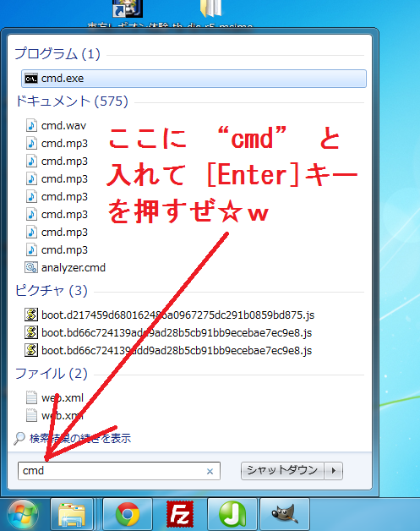420x531 pixels.
Task: Open FileZilla from the taskbar
Action: pos(180,515)
